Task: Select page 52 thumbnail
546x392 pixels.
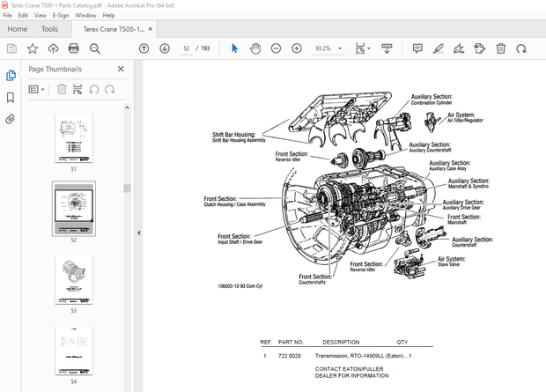Action: (x=74, y=209)
